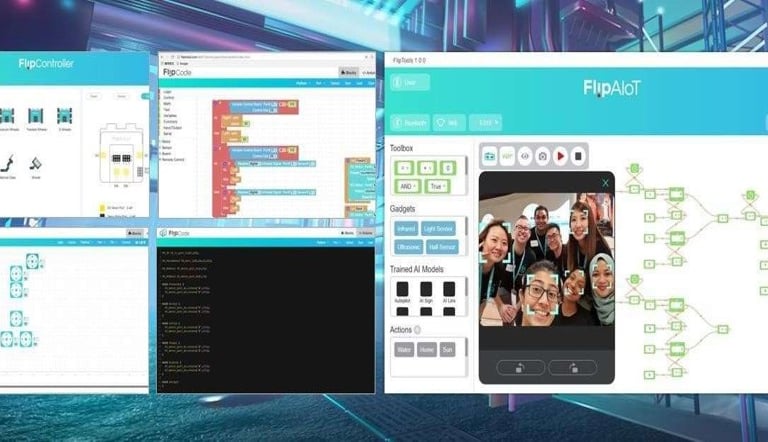The height and width of the screenshot is (442, 768).
Task: Select the number 0 block in Toolbox
Action: pos(448,168)
